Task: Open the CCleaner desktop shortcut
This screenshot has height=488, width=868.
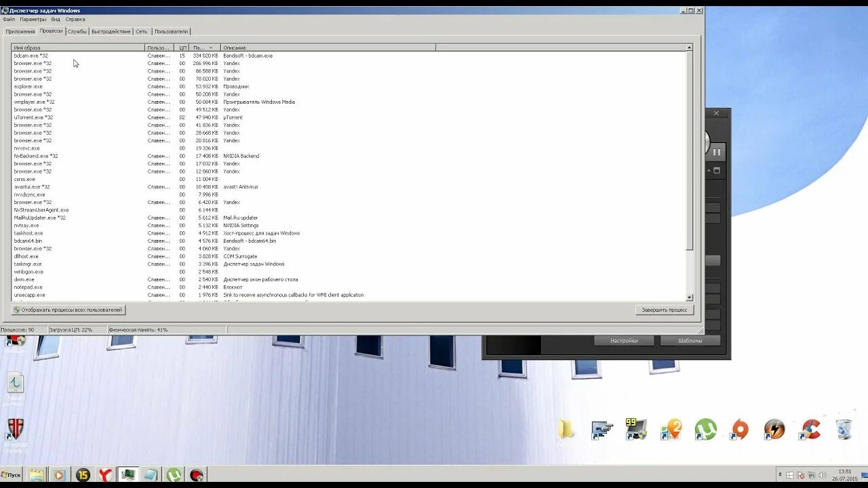Action: click(x=810, y=429)
